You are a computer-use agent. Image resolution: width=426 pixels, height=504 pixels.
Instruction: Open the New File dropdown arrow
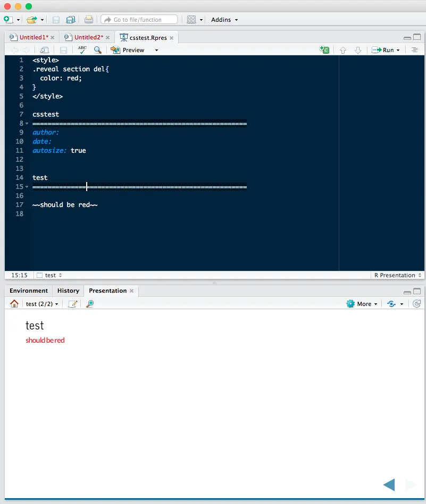pos(18,20)
